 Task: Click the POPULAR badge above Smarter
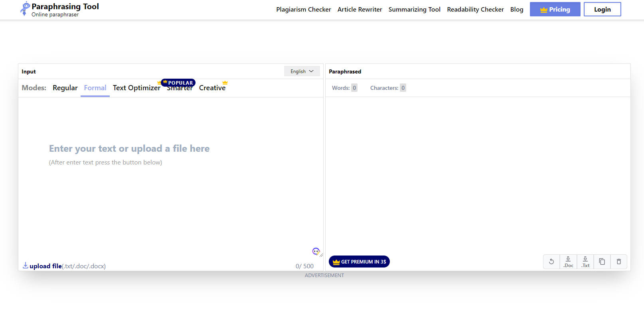click(178, 83)
